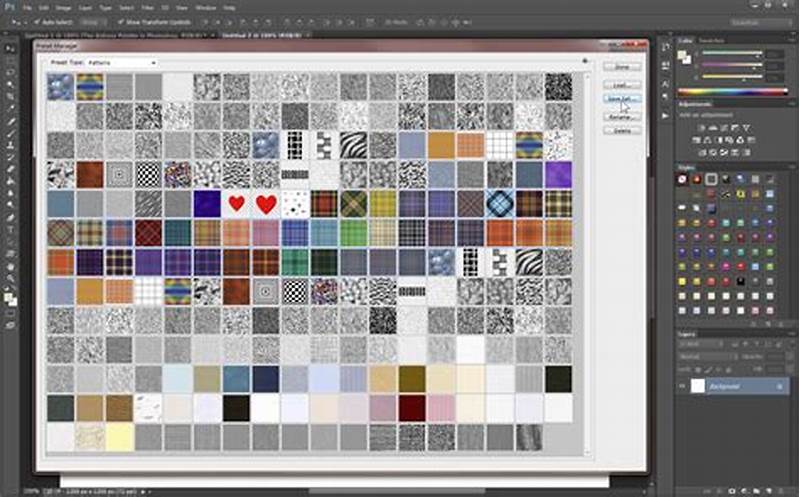Select the first style in the Styles panel
The width and height of the screenshot is (800, 497).
coord(682,179)
